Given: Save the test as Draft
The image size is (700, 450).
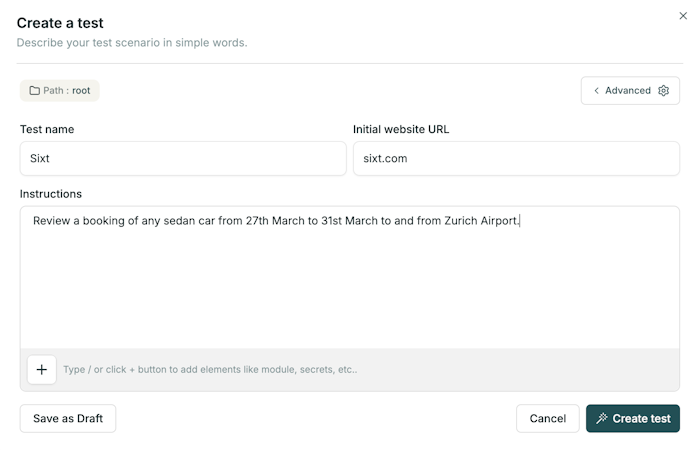Looking at the screenshot, I should click(68, 419).
